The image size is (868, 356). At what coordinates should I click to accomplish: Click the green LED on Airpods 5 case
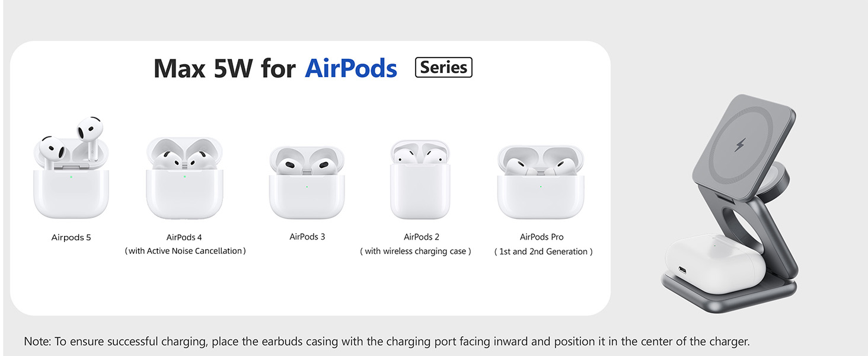[71, 176]
